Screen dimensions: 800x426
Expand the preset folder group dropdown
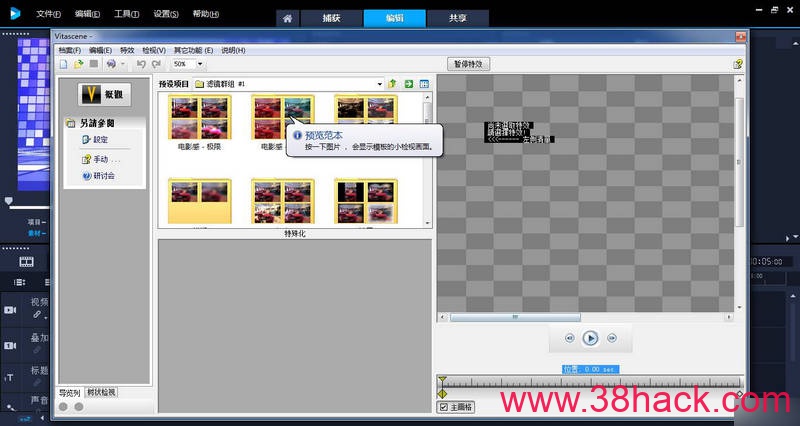[380, 84]
